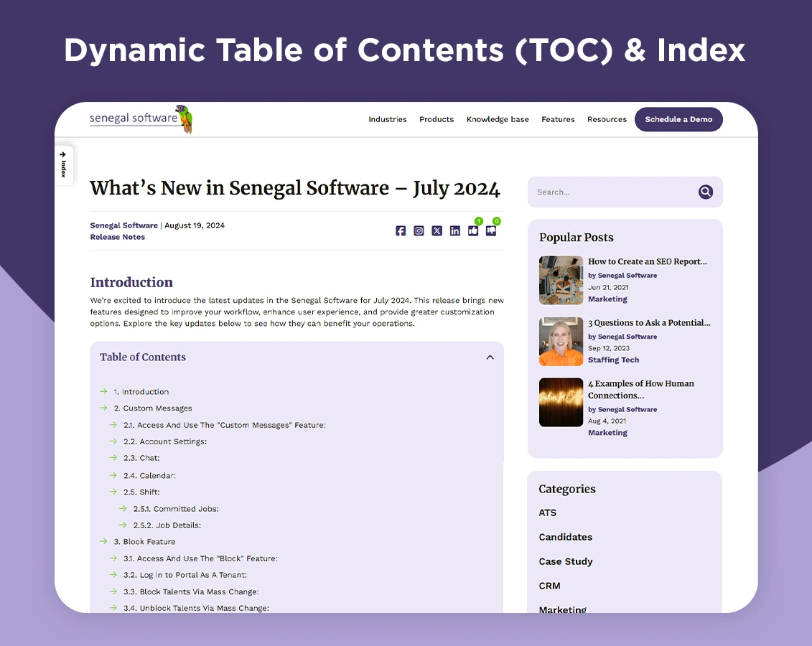Go to 2.5.2 Job Details entry
The width and height of the screenshot is (812, 646).
167,525
